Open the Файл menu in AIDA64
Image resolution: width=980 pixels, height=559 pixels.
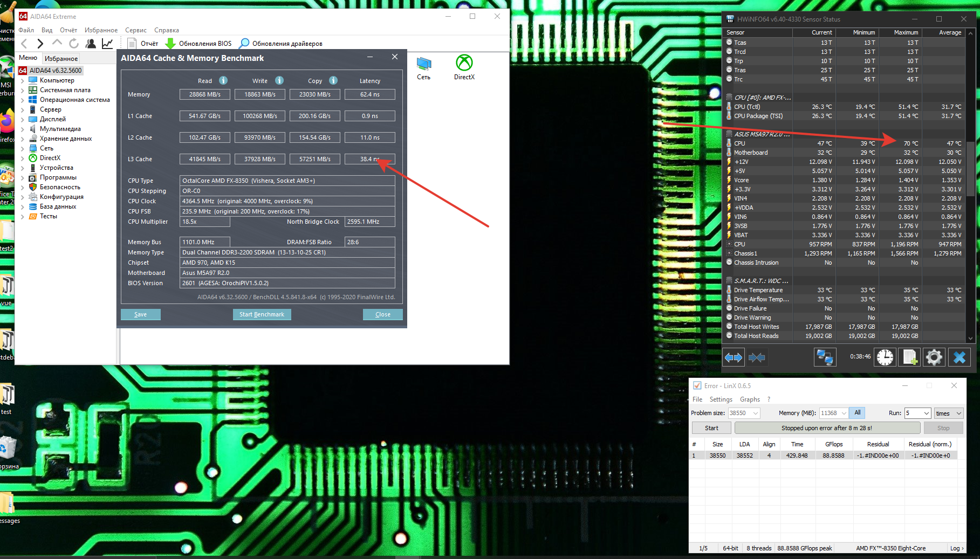click(26, 30)
